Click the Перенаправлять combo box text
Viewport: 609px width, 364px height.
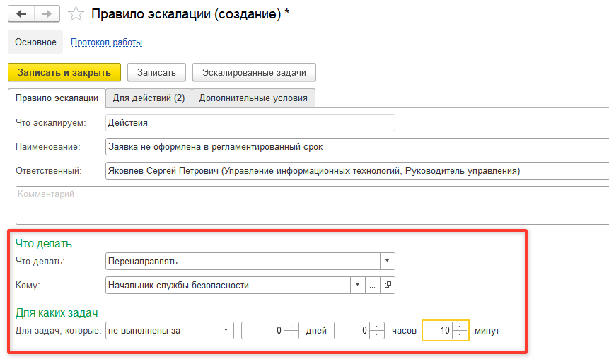(x=243, y=262)
